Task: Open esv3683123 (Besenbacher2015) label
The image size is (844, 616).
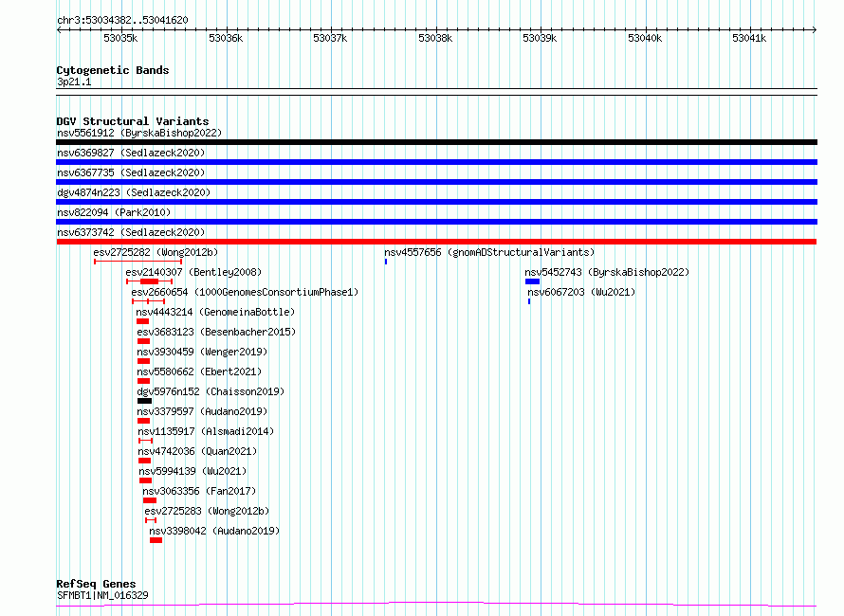Action: (x=216, y=332)
